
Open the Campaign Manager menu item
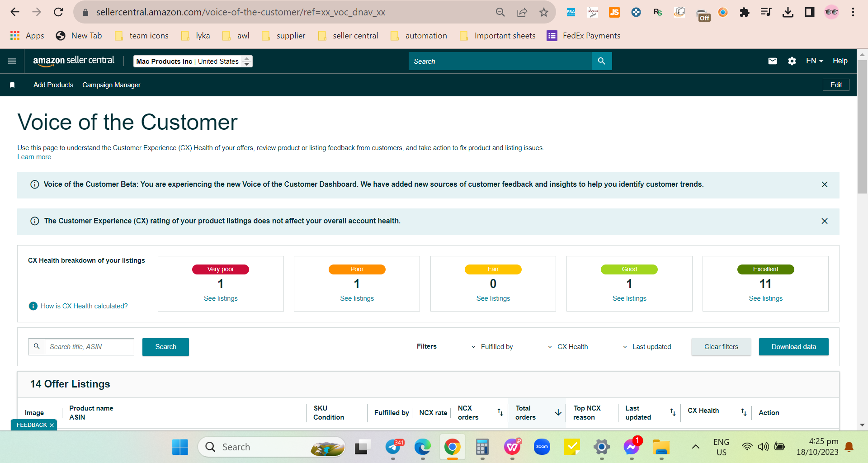(x=111, y=85)
